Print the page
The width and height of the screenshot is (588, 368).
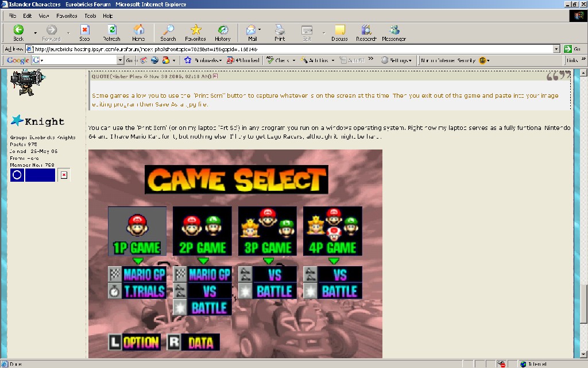pos(280,33)
